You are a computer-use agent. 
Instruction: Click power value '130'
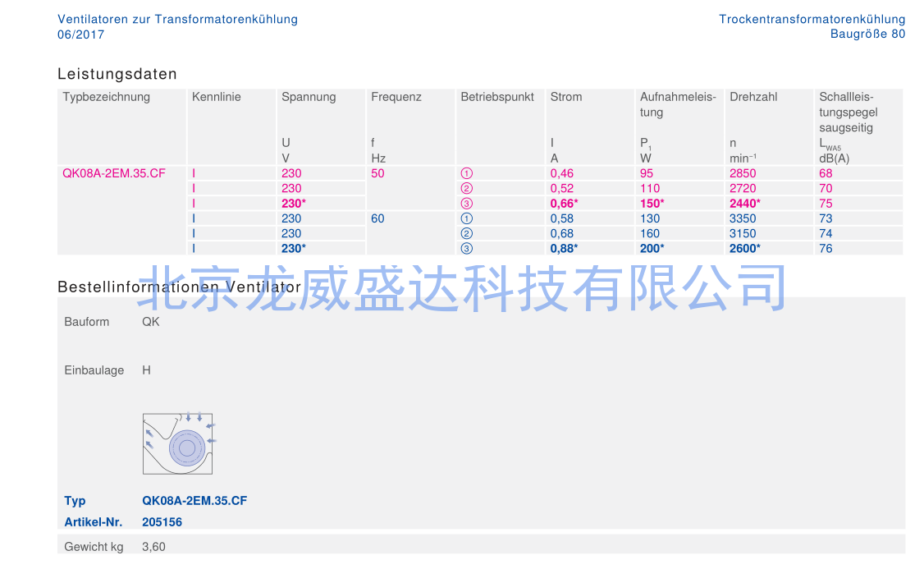click(650, 218)
